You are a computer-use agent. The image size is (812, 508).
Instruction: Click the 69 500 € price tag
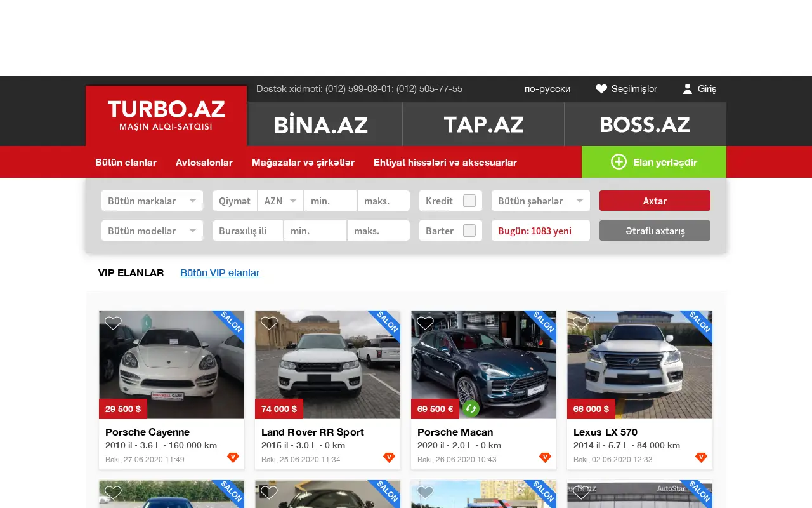coord(435,409)
